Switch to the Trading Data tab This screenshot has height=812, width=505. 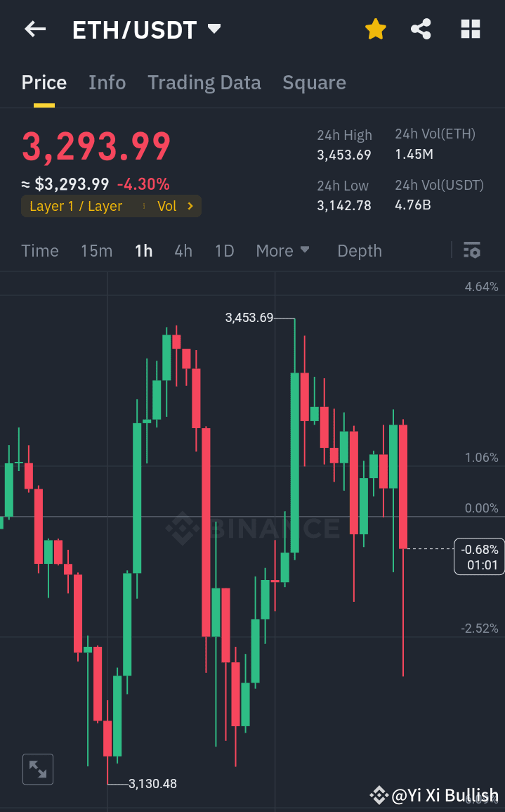point(204,82)
